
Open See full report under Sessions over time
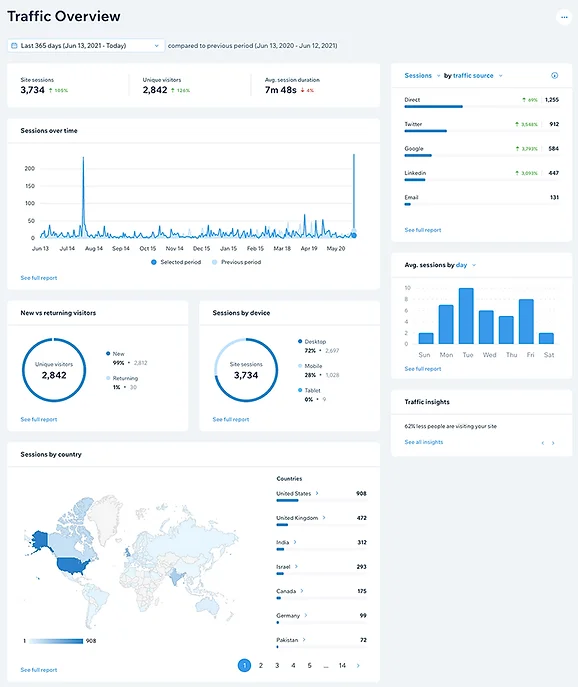tap(39, 278)
